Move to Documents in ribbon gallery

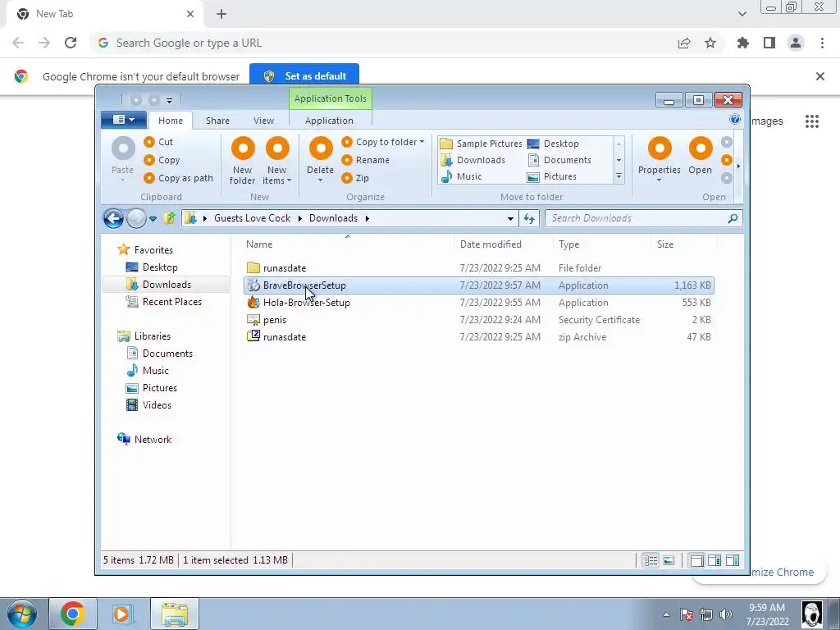559,160
